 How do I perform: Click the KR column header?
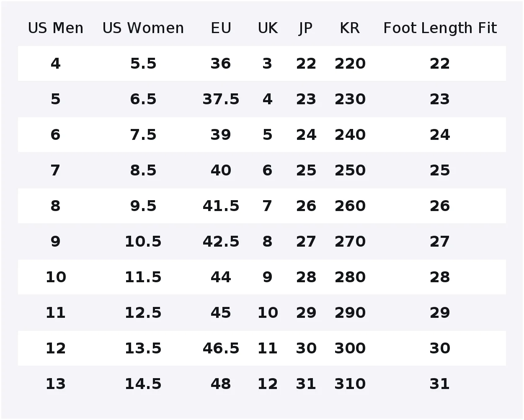pos(350,28)
